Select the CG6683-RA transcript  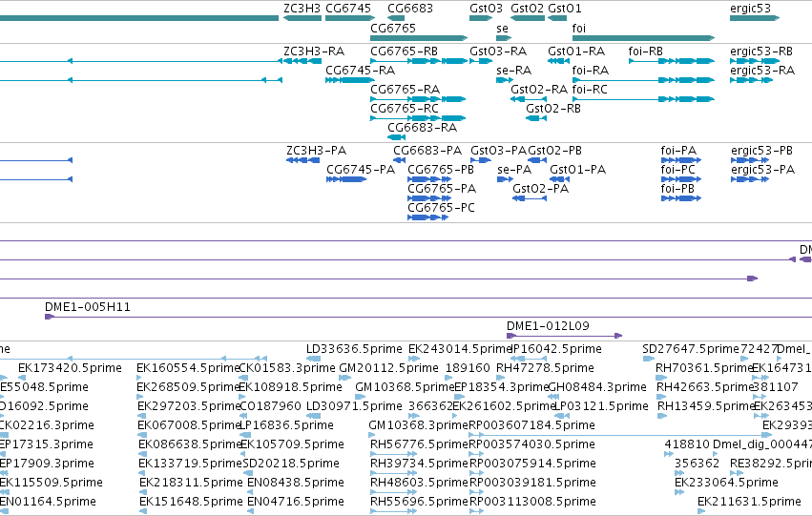pyautogui.click(x=396, y=137)
